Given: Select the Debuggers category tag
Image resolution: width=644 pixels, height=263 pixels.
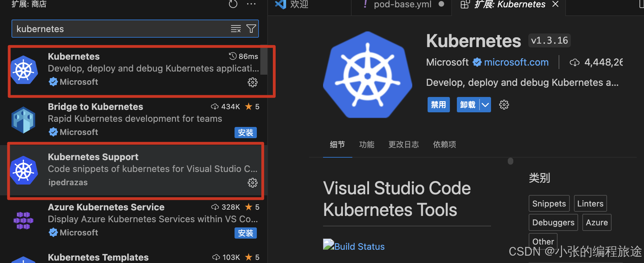Looking at the screenshot, I should pyautogui.click(x=553, y=222).
